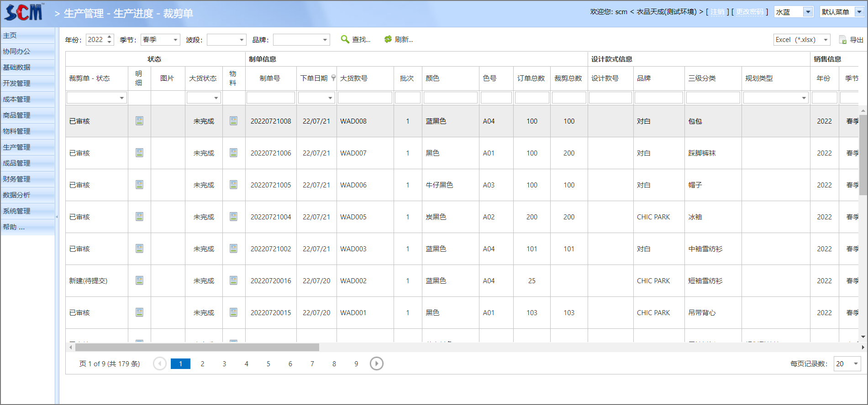Open 生产管理 in the sidebar menu
The image size is (868, 405).
click(17, 147)
